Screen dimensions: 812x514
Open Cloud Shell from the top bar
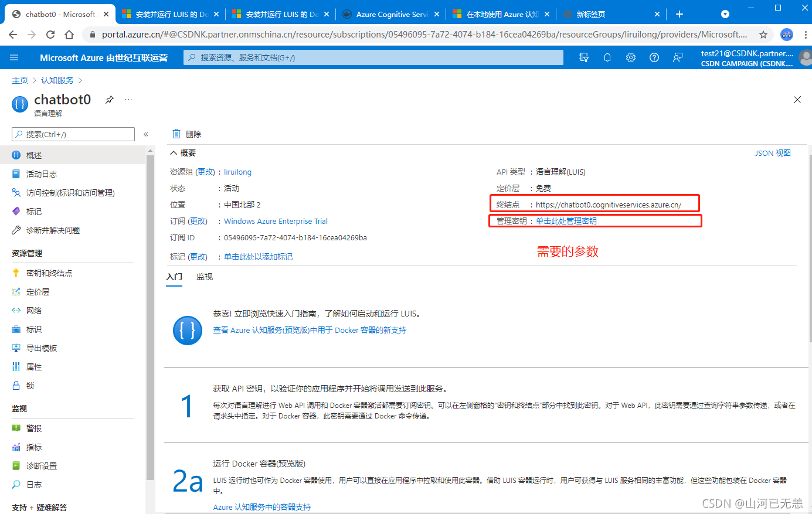point(584,57)
